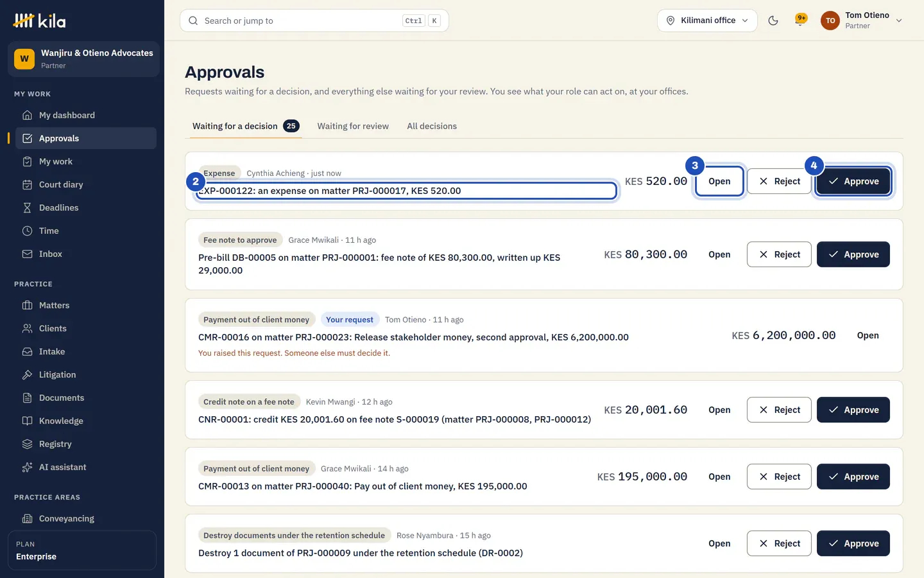Select Approvals in sidebar
924x578 pixels.
click(x=86, y=138)
